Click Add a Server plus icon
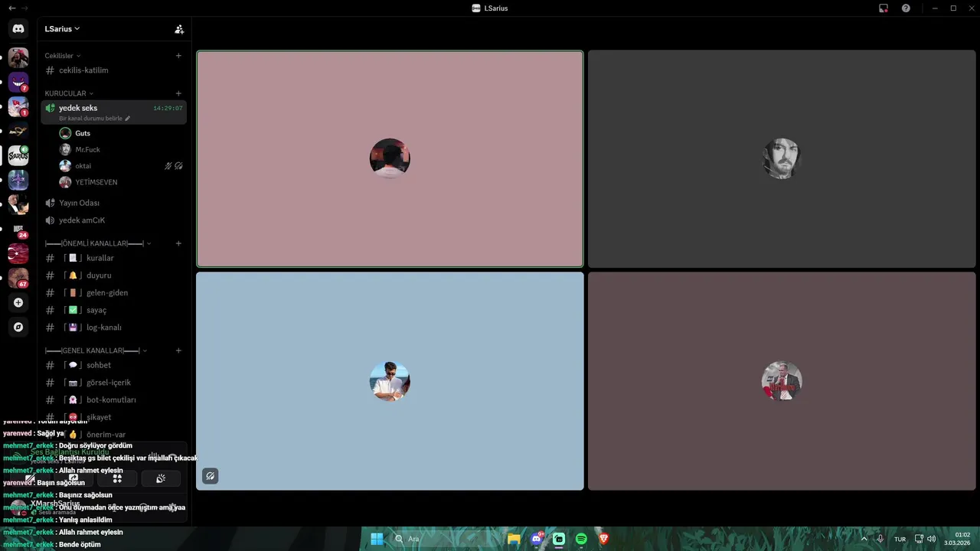Image resolution: width=980 pixels, height=551 pixels. [18, 302]
